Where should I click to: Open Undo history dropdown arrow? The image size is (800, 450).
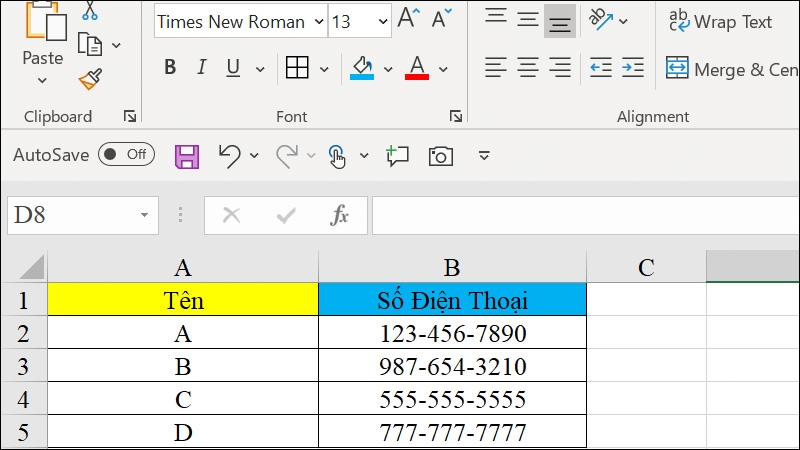(x=254, y=155)
